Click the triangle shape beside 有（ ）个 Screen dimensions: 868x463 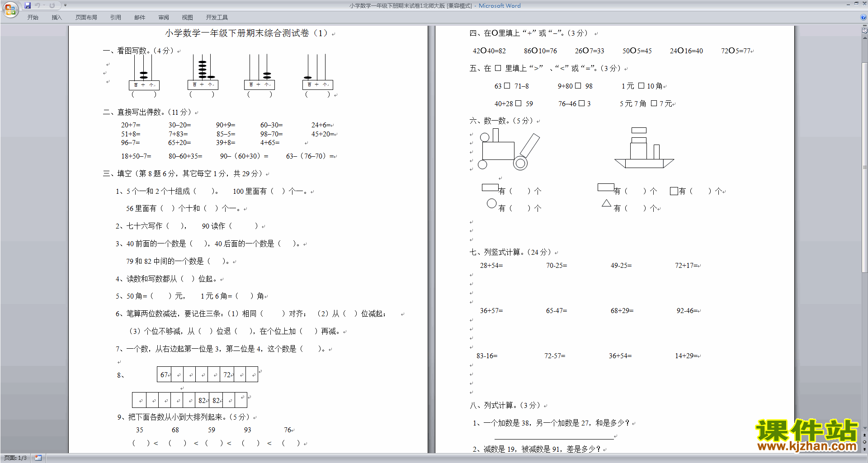(x=606, y=203)
